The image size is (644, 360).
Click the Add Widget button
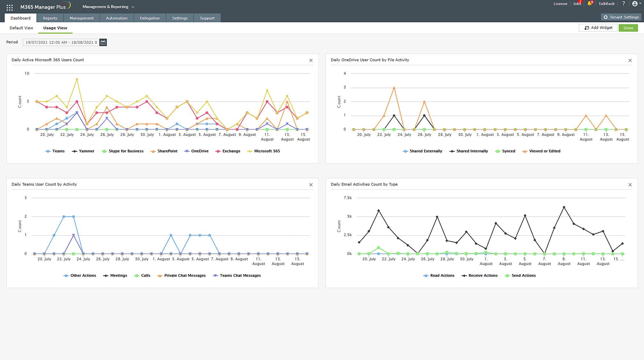point(598,28)
